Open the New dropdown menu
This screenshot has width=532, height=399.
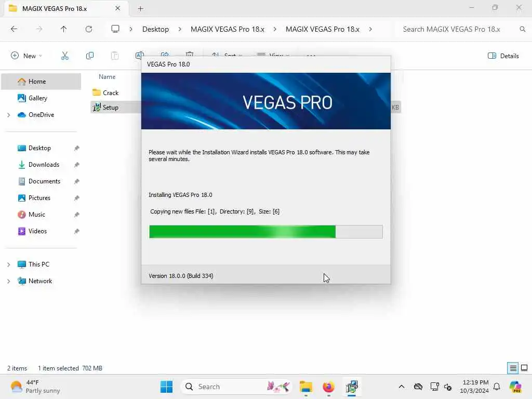(26, 56)
